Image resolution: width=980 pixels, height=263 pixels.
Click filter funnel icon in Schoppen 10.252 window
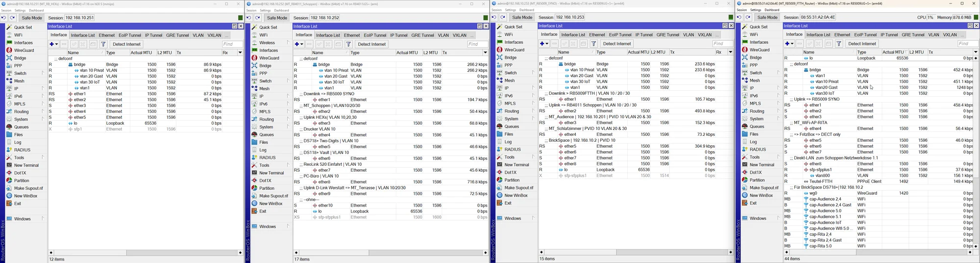tap(348, 44)
